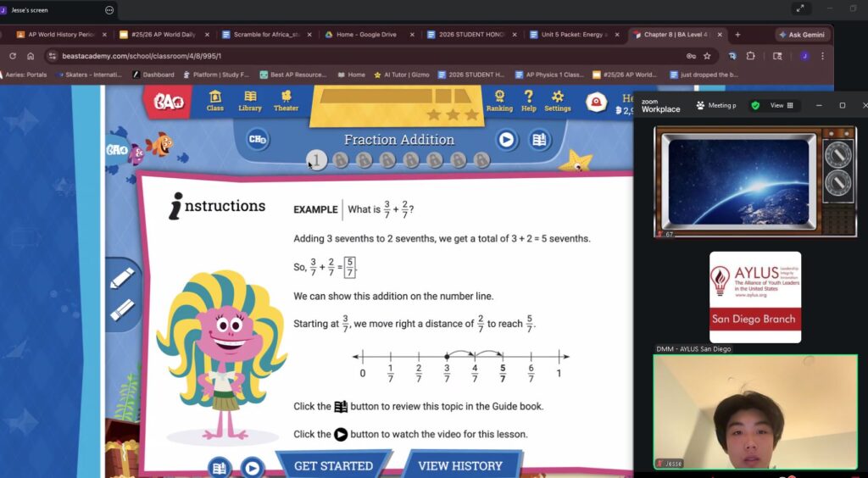868x478 pixels.
Task: Click Ask Gemini button in Chrome
Action: coord(802,35)
